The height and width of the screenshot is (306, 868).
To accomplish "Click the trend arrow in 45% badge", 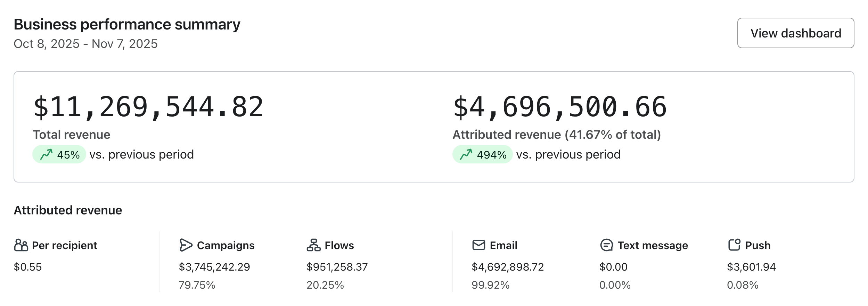I will (x=46, y=154).
